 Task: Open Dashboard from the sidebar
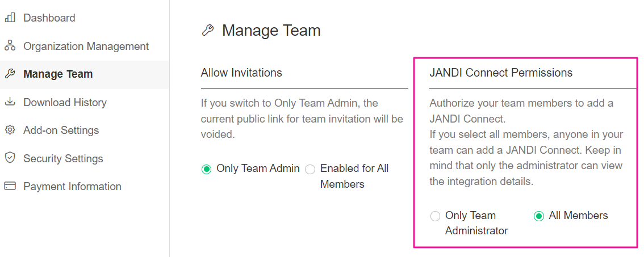(x=49, y=18)
